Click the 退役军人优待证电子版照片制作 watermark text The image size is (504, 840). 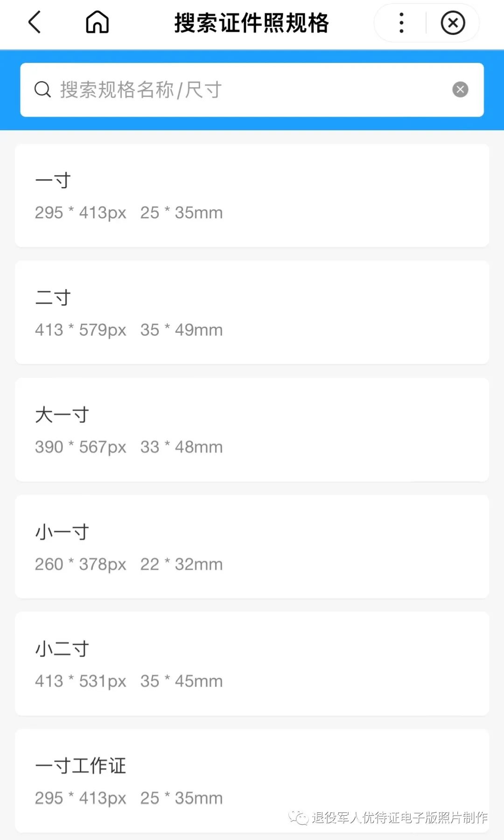pos(400,818)
